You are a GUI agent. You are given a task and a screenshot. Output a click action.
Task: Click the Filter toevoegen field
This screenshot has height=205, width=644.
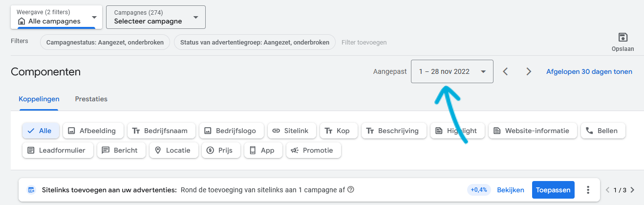[x=364, y=43]
